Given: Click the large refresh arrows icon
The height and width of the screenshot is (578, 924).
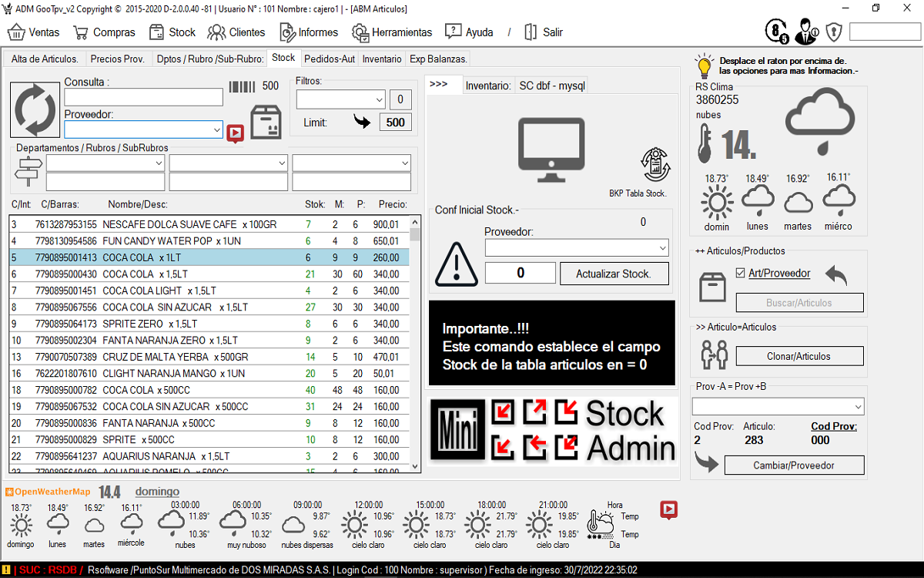Looking at the screenshot, I should [35, 110].
